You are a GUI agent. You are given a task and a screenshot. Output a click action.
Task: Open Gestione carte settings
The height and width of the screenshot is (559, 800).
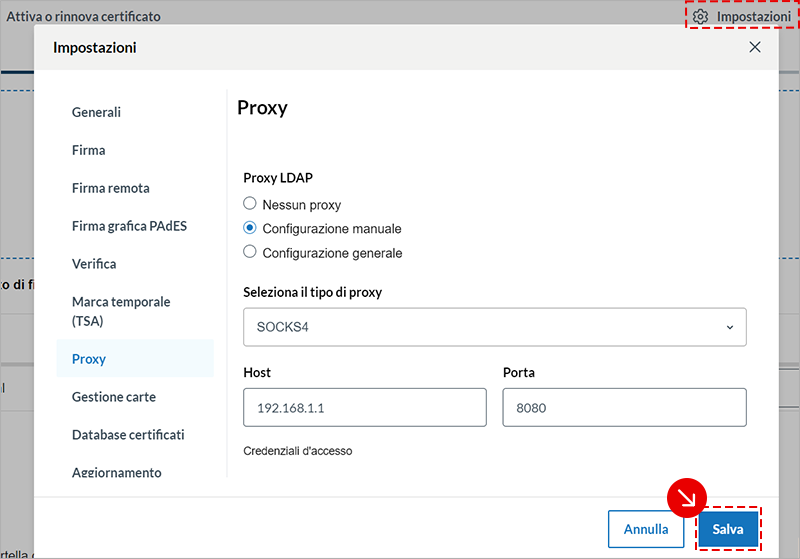pyautogui.click(x=113, y=397)
